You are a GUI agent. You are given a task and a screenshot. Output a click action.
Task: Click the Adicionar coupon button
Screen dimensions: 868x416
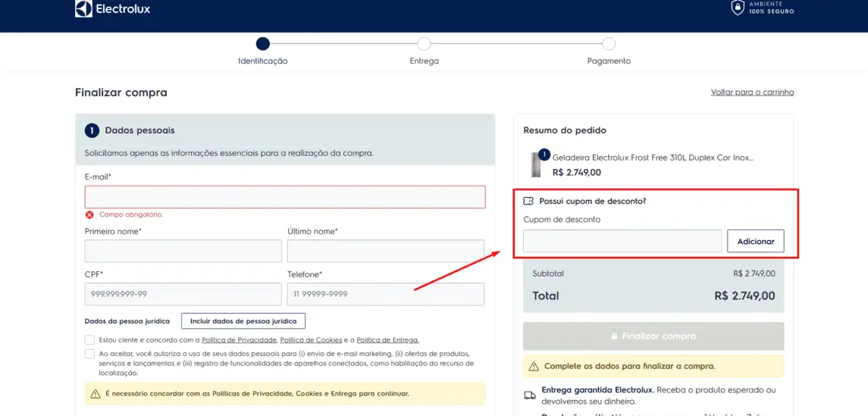click(x=756, y=241)
